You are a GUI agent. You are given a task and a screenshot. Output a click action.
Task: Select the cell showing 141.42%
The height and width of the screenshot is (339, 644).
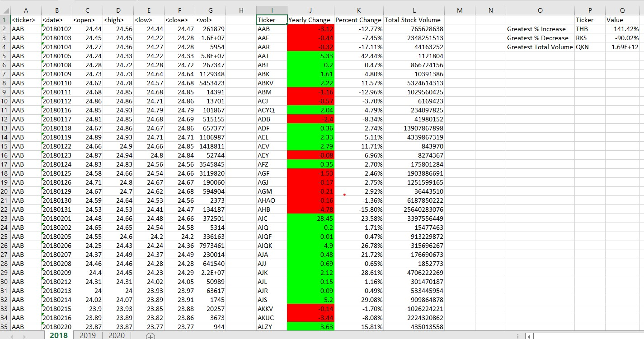[622, 28]
